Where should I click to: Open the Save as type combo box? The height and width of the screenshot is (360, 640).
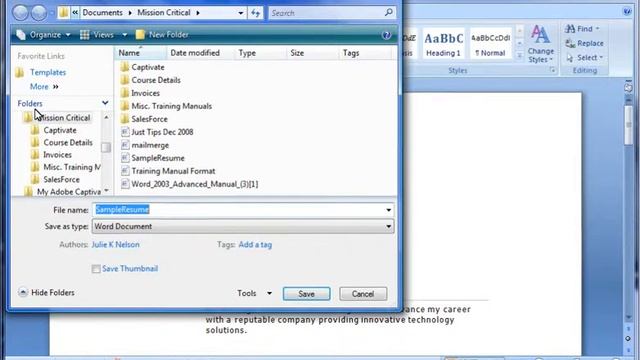(x=243, y=226)
